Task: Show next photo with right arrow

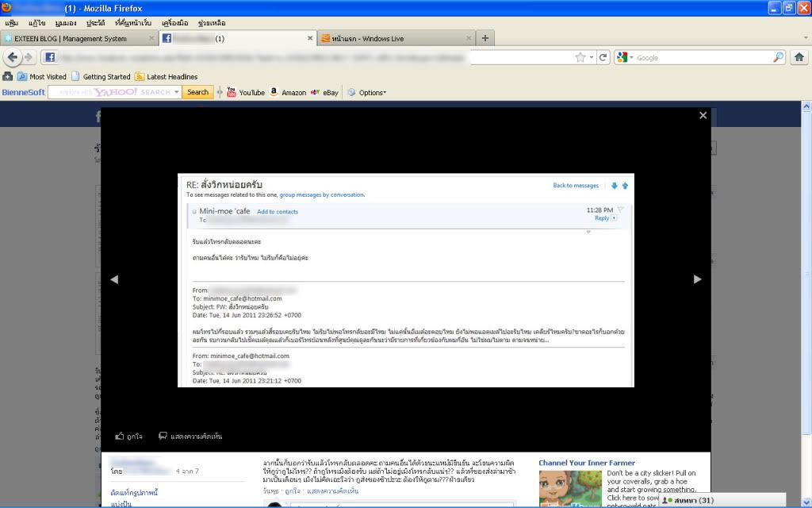Action: 697,279
